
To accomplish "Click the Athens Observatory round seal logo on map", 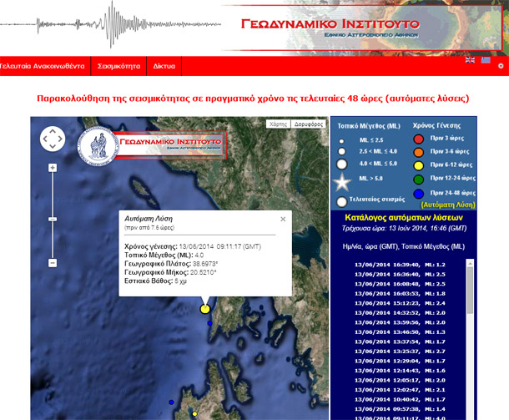I will pyautogui.click(x=98, y=145).
